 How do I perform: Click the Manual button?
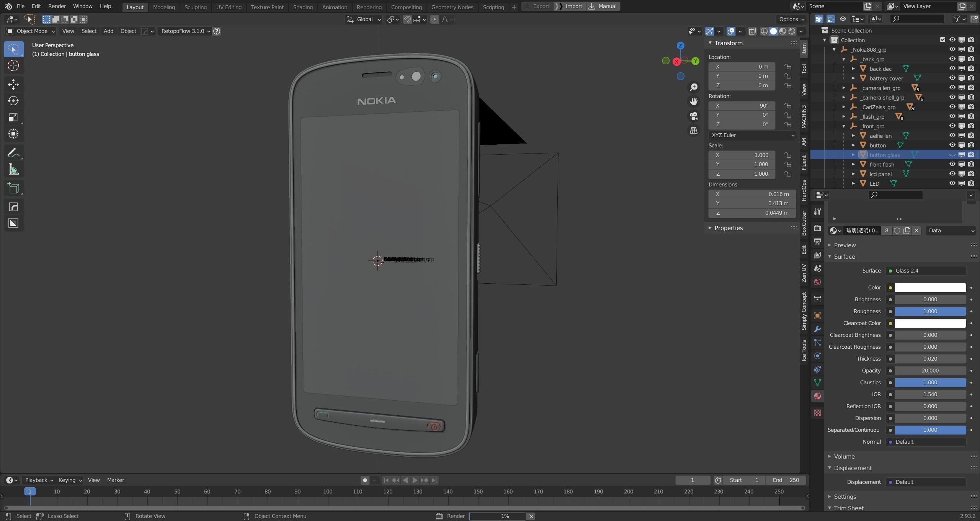pos(603,7)
